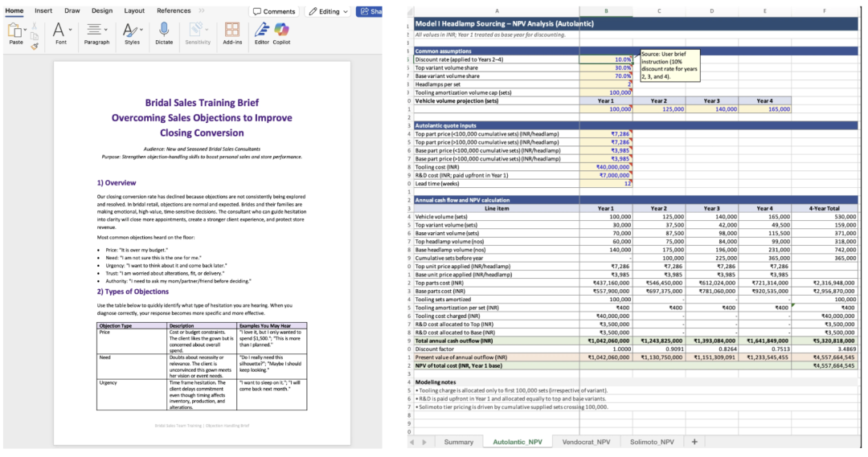Screen dimensions: 868x457
Task: Open Copilot from the ribbon
Action: (281, 31)
